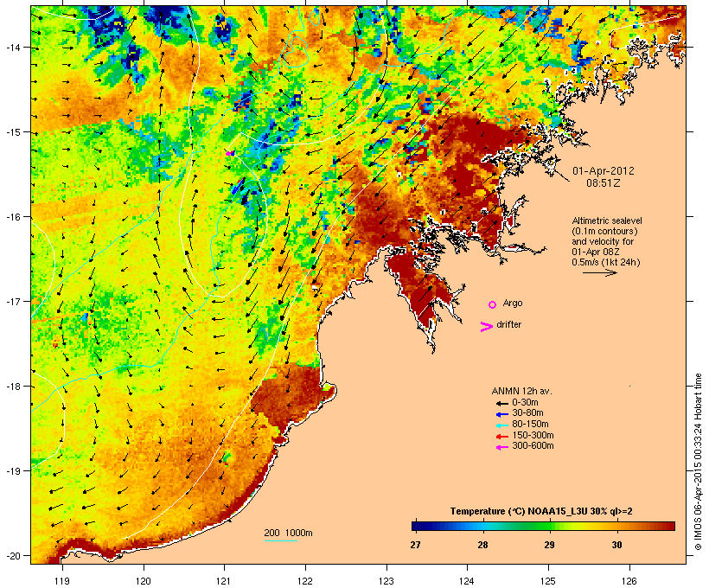
Task: Click the black 0-30m legend arrow
Action: 501,404
